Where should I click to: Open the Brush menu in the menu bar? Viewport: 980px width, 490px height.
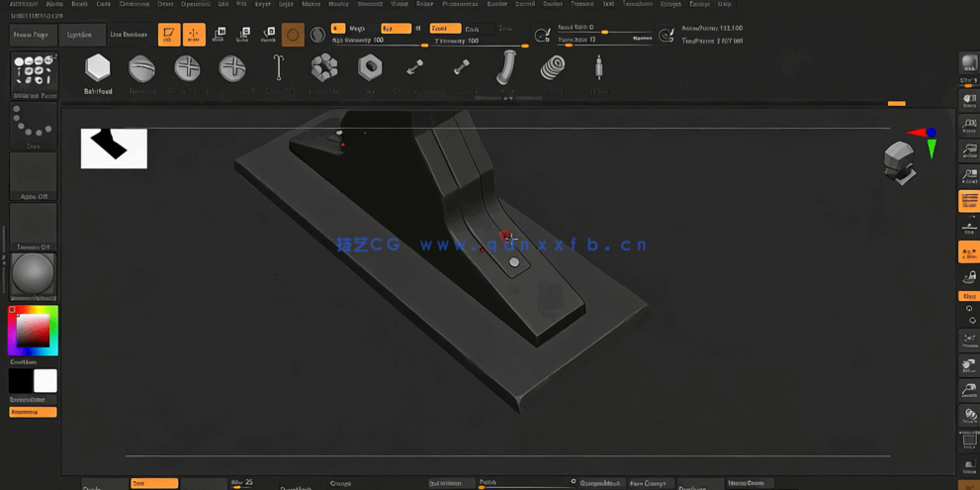79,4
